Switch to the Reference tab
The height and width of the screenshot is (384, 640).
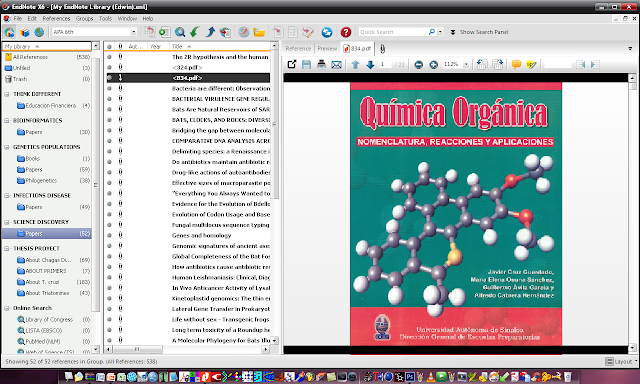(298, 49)
